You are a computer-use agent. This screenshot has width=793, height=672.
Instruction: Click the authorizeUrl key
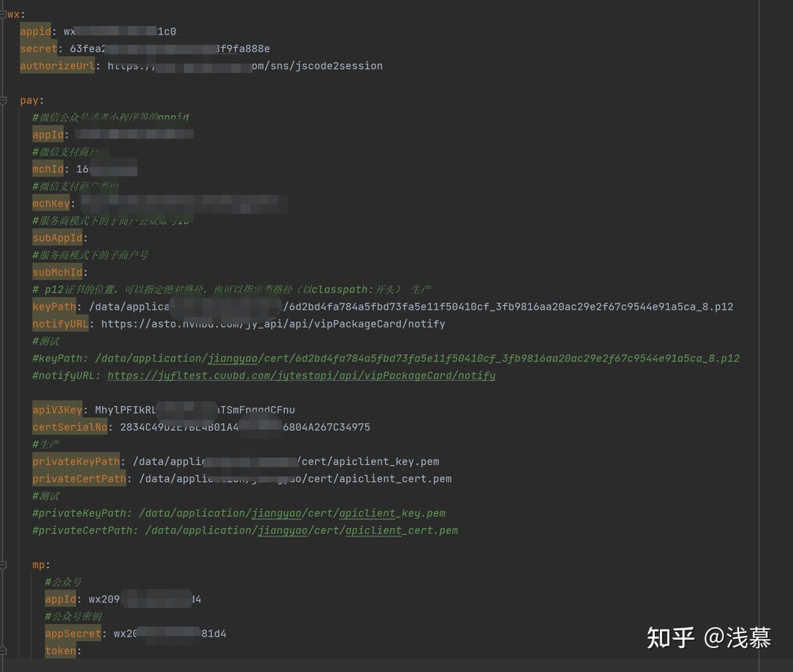(x=57, y=65)
